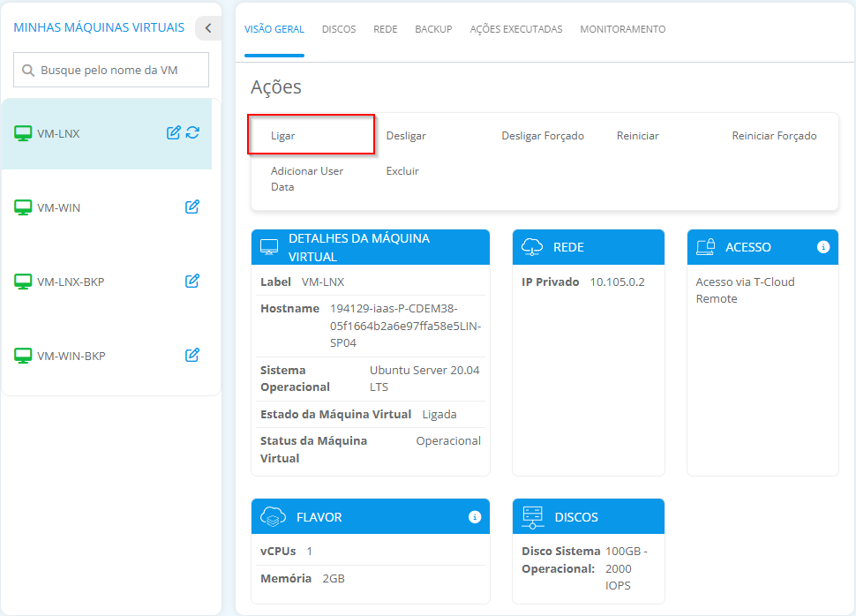Viewport: 856px width, 616px height.
Task: Click the Operacional status value
Action: click(448, 440)
